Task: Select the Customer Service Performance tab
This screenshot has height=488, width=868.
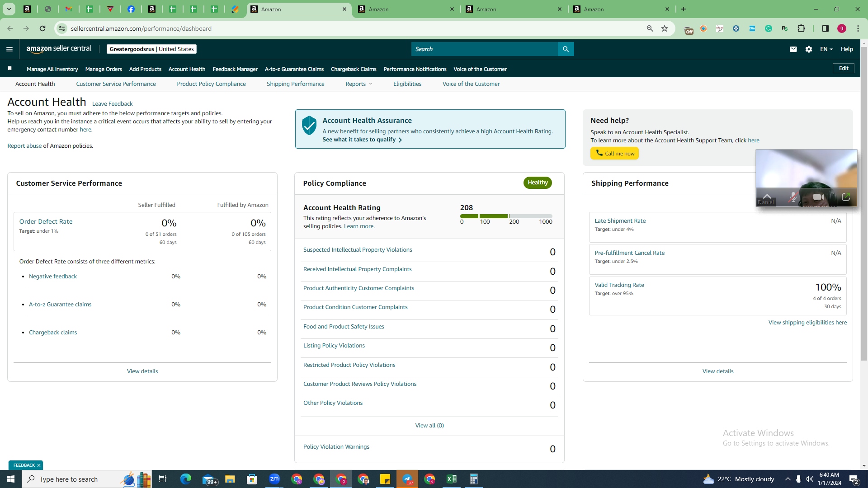Action: (x=116, y=84)
